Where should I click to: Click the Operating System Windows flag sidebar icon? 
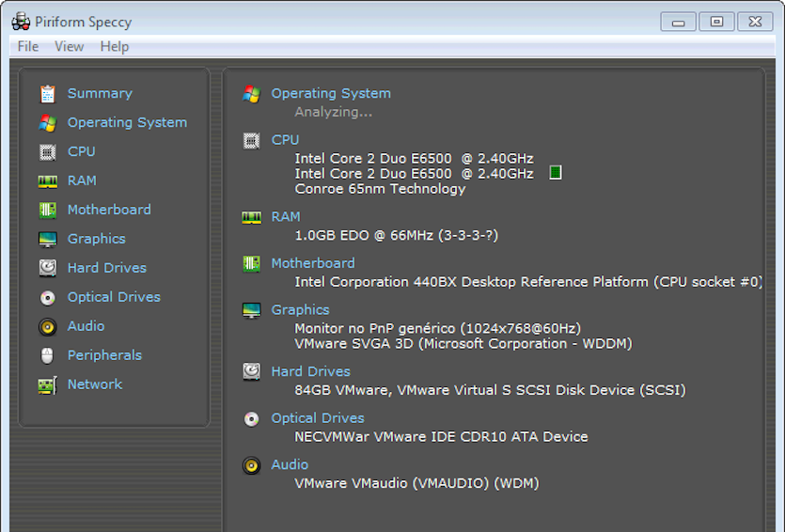(x=48, y=122)
